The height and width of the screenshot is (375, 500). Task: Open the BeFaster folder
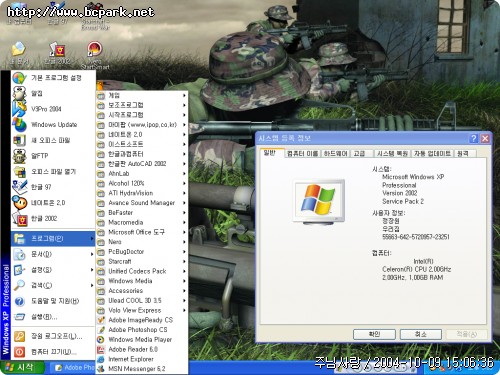[x=142, y=213]
